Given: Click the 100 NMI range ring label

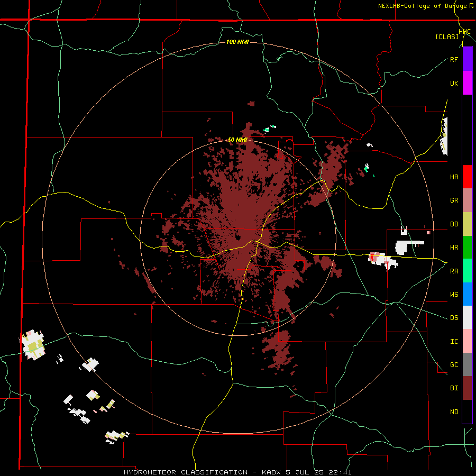Looking at the screenshot, I should [x=237, y=42].
